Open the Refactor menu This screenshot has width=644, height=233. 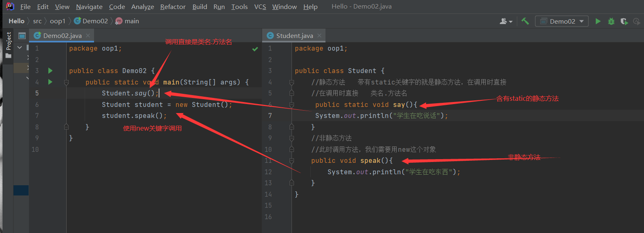coord(173,7)
